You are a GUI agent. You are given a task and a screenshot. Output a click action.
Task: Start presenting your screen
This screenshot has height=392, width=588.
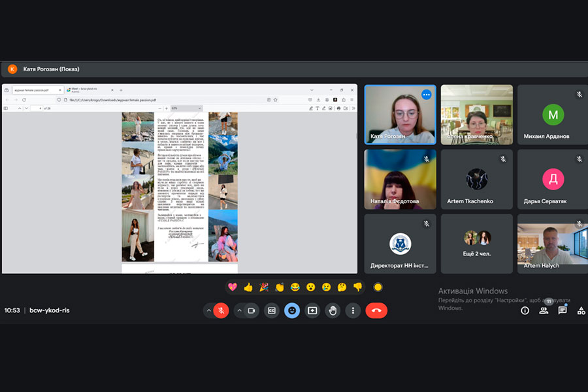pyautogui.click(x=312, y=310)
